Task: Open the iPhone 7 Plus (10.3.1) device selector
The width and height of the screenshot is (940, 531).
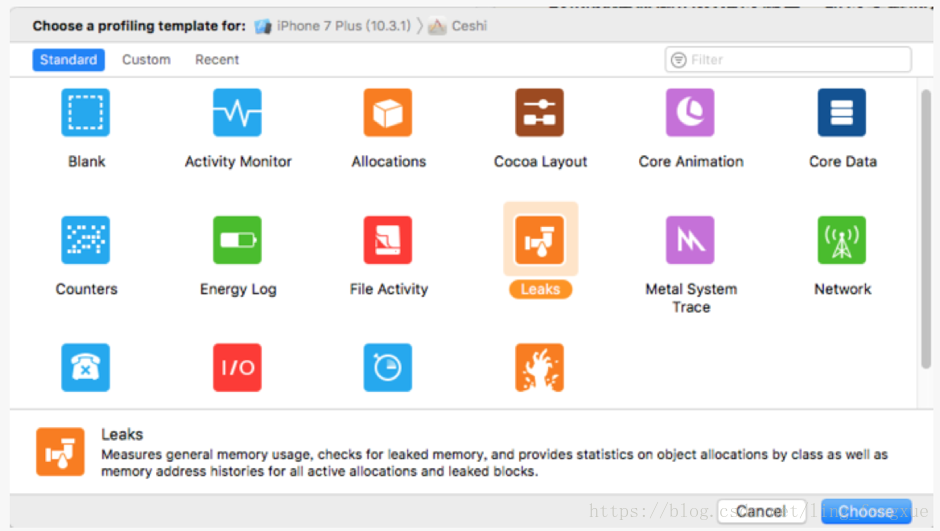Action: pyautogui.click(x=333, y=26)
